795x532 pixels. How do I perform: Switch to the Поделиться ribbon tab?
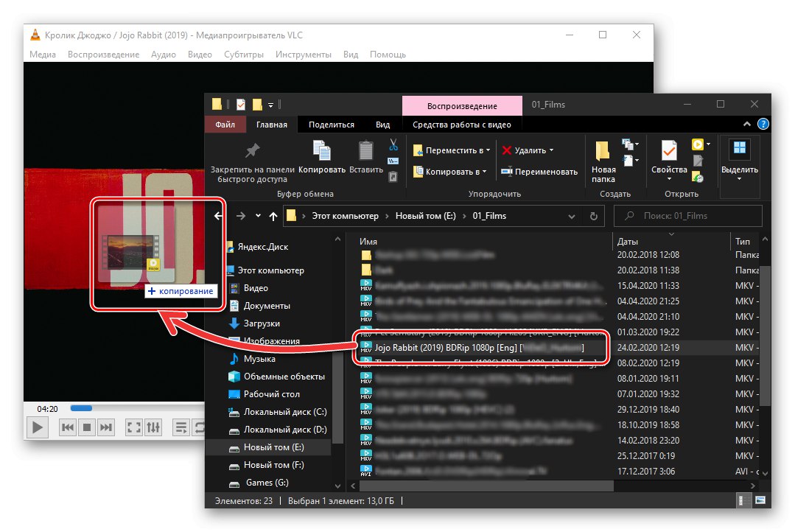[x=331, y=125]
